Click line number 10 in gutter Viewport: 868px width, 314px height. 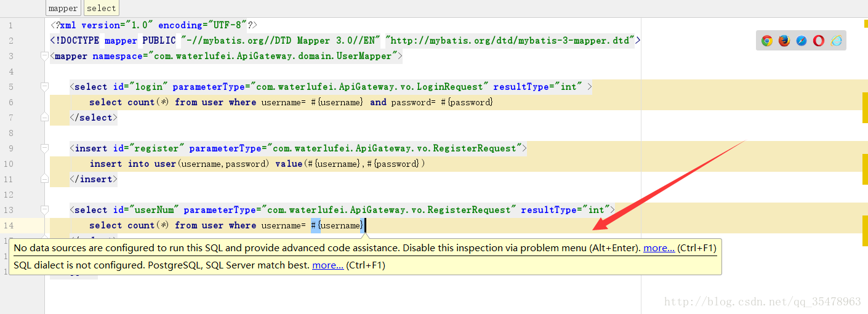pos(9,164)
